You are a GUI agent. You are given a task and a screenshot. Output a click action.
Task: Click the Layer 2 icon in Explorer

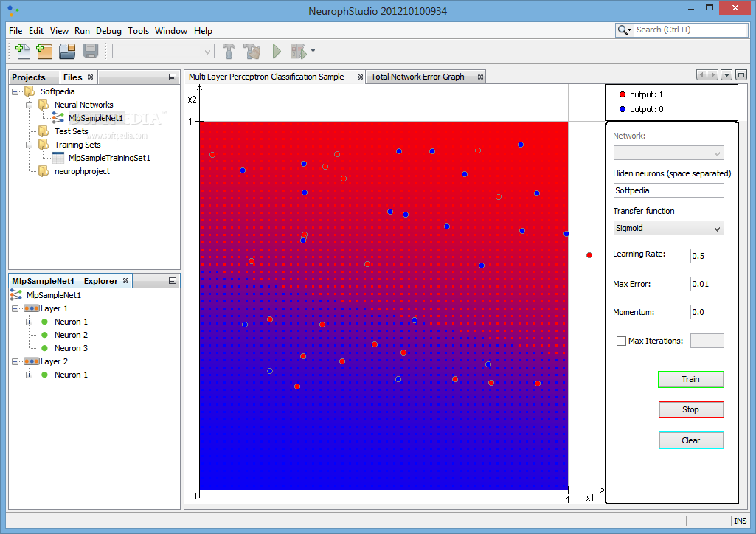(x=31, y=361)
